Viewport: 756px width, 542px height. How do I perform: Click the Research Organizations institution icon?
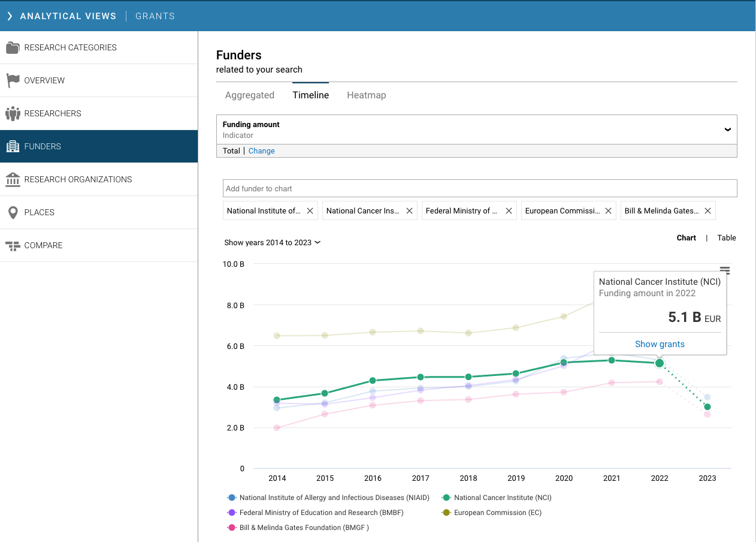(x=13, y=179)
